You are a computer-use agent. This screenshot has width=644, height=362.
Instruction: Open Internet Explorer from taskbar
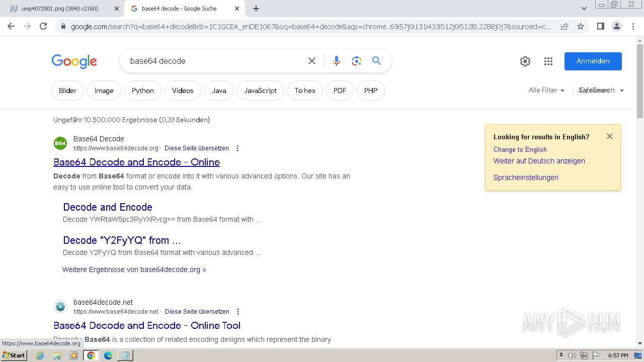(40, 355)
